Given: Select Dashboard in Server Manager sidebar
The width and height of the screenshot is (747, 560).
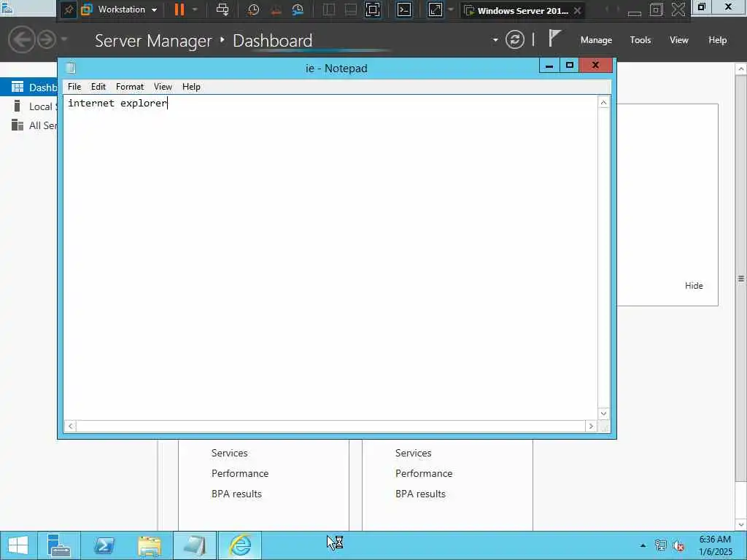Looking at the screenshot, I should (28, 87).
